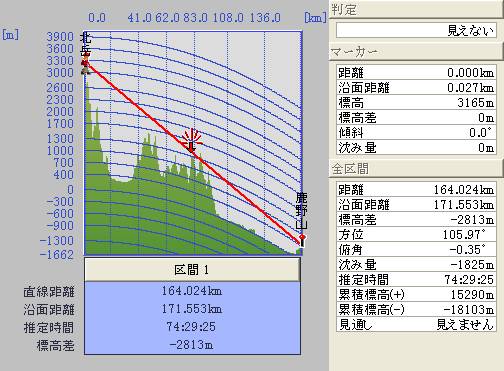Select the marker 標高 3165m value

pos(475,102)
